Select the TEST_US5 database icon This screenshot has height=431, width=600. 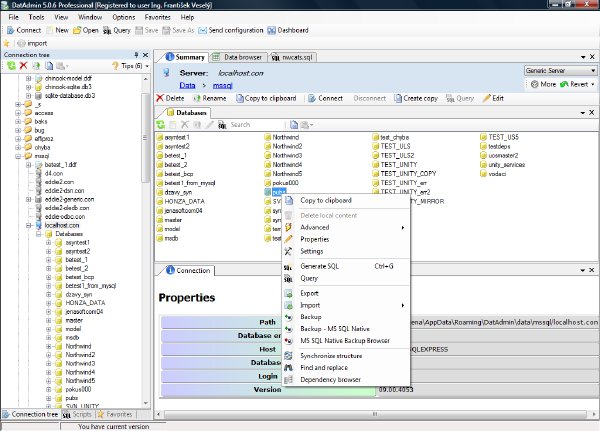pyautogui.click(x=483, y=137)
